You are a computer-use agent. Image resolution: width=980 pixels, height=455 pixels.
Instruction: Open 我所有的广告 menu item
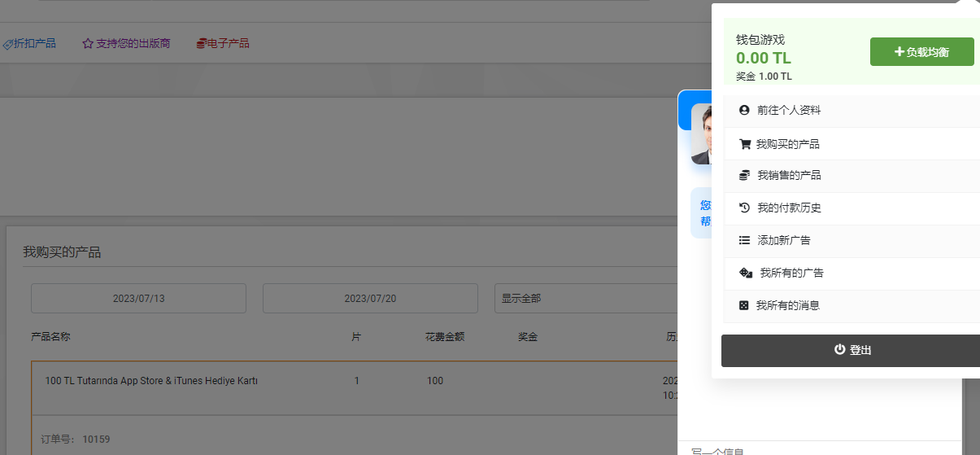pyautogui.click(x=852, y=273)
